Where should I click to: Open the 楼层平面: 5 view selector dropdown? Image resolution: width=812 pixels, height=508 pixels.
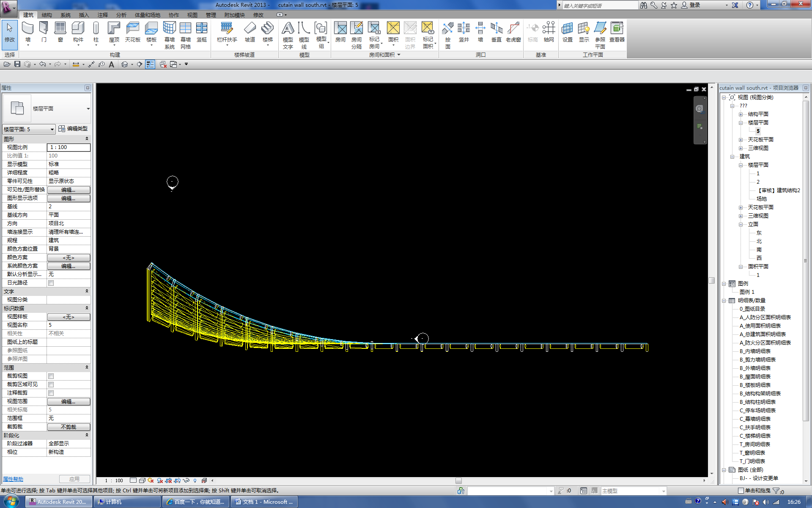(29, 129)
